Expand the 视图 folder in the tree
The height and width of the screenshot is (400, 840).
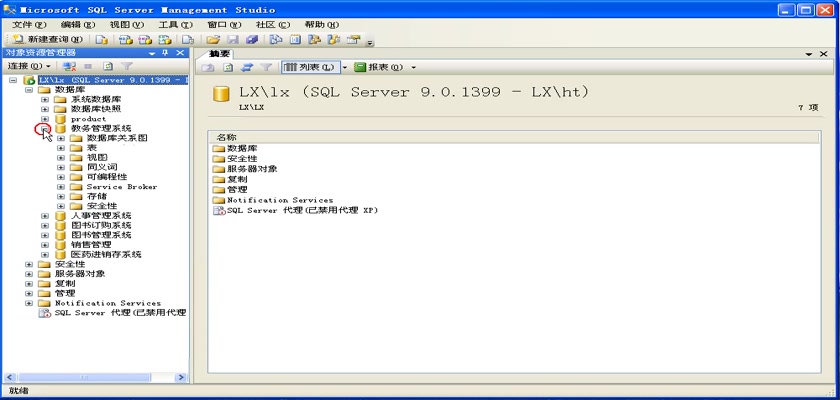click(61, 157)
